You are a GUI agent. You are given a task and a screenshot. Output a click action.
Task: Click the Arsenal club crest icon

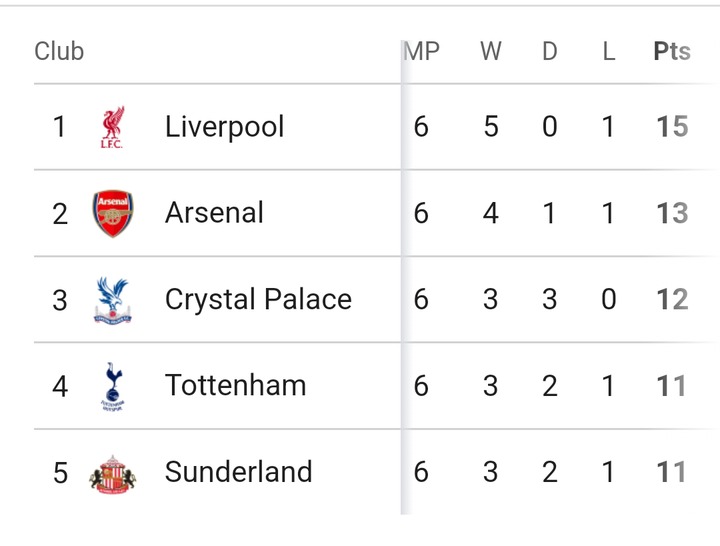click(x=112, y=213)
